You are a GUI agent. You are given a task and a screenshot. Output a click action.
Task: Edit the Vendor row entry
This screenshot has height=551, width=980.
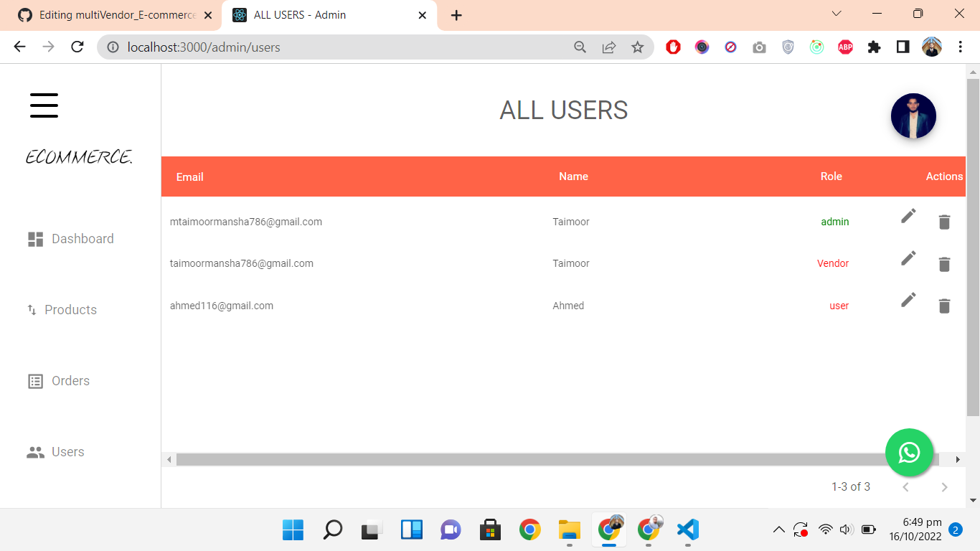coord(908,258)
